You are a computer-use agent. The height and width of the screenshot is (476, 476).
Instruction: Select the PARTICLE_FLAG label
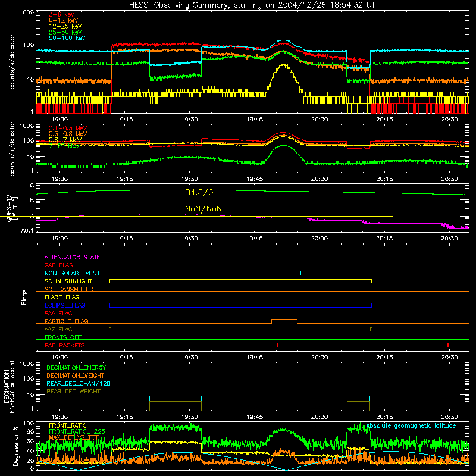67,321
